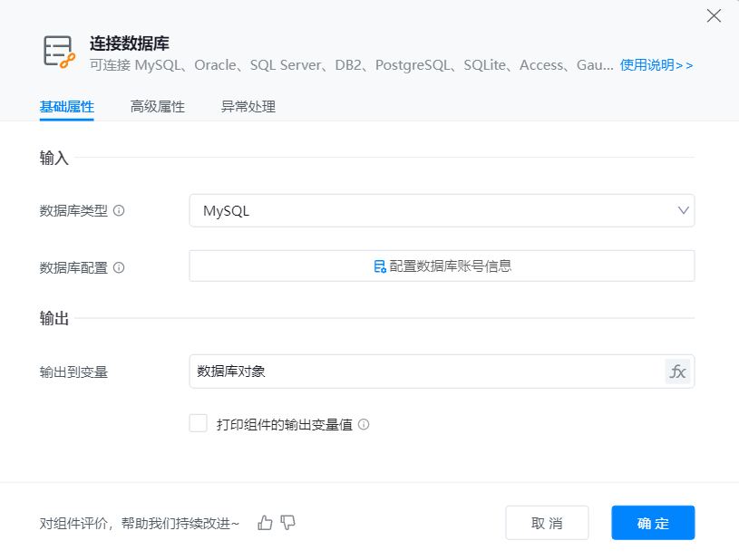Open the 使用说明>> help link
Screen dimensions: 739x560
click(656, 65)
